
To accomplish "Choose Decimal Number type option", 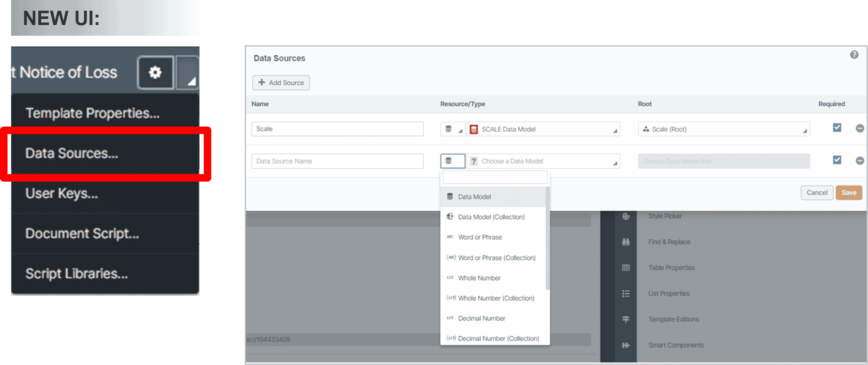I will coord(493,318).
